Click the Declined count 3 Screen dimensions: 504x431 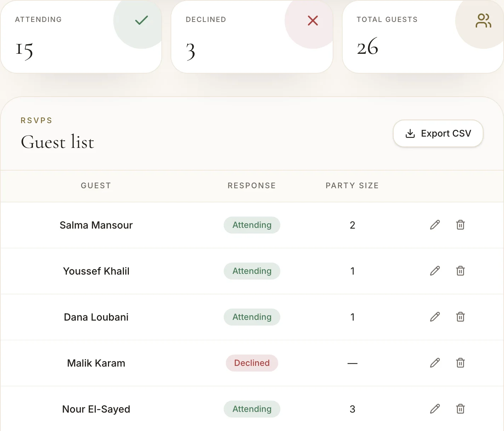(191, 52)
